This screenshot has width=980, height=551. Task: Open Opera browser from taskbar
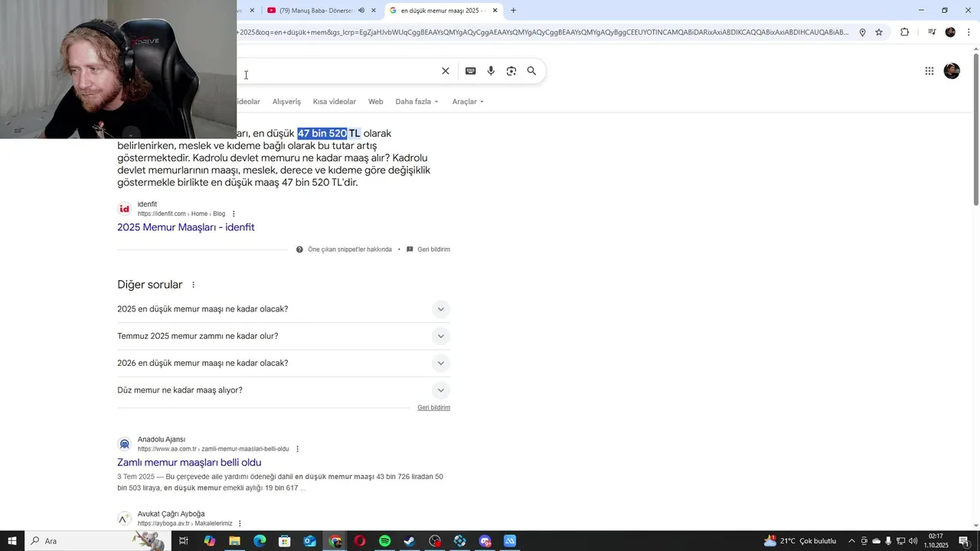coord(360,541)
